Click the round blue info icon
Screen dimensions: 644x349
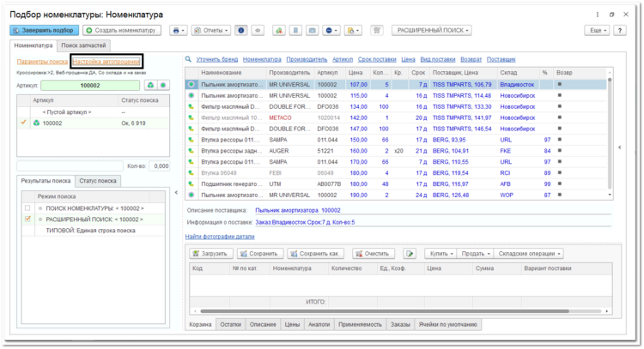pyautogui.click(x=241, y=30)
